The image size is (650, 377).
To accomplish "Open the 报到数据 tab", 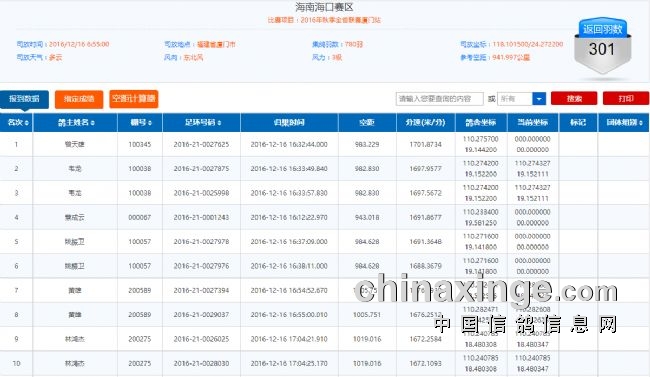I will pyautogui.click(x=24, y=99).
